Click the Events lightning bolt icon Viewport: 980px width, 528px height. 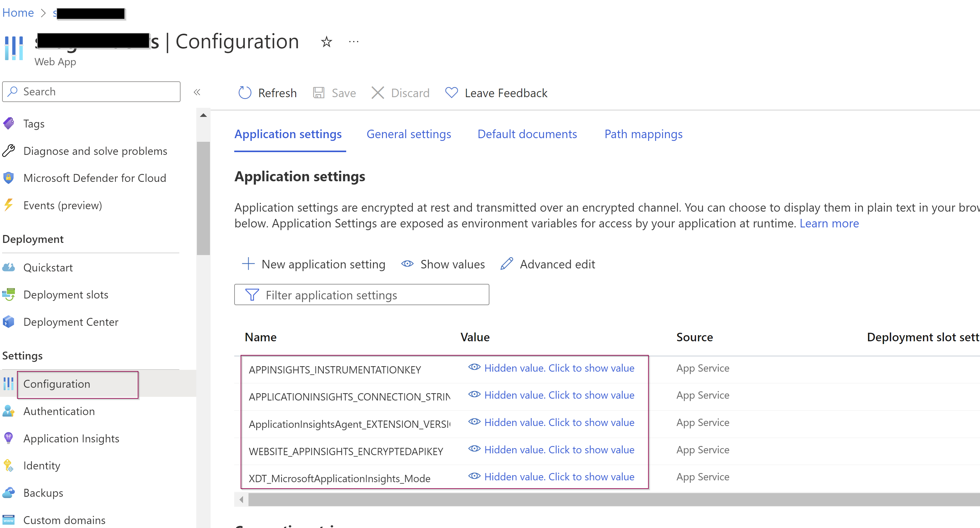(x=8, y=205)
